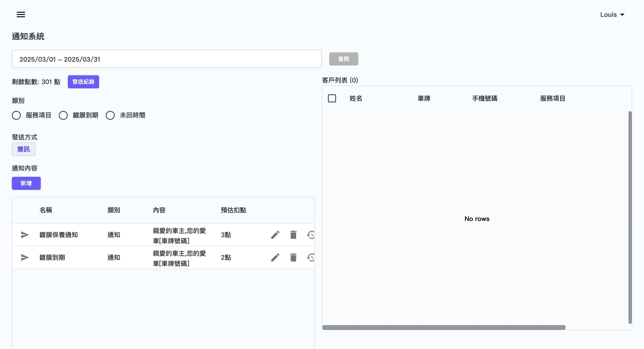Screen dimensions: 644x349
Task: Edit the 鍍膜保養通知 template with pencil icon
Action: coord(275,235)
